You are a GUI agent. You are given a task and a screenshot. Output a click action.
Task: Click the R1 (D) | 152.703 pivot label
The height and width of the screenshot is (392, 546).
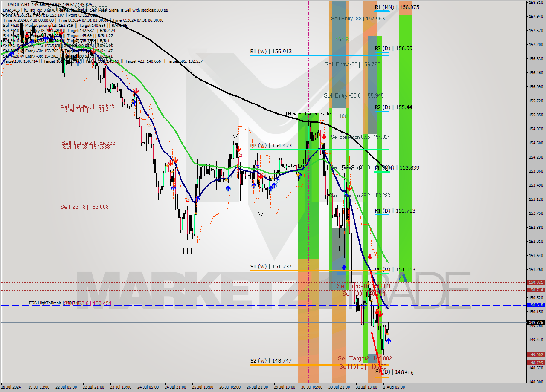click(x=395, y=211)
